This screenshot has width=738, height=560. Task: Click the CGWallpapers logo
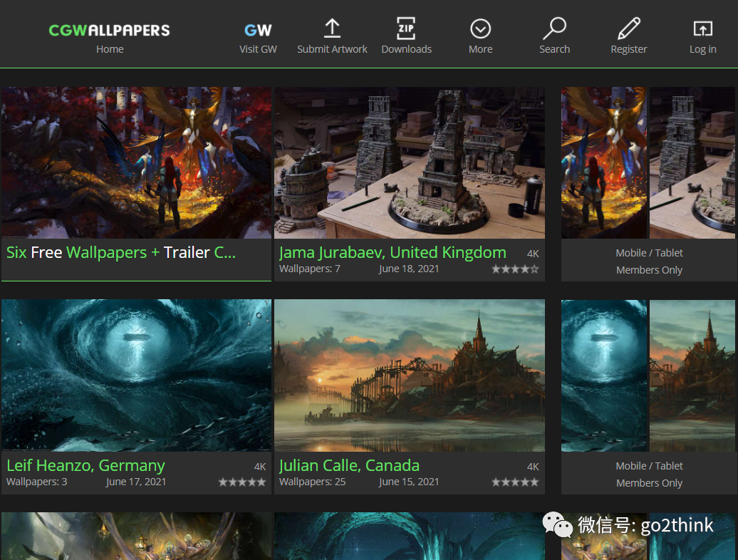[x=109, y=30]
